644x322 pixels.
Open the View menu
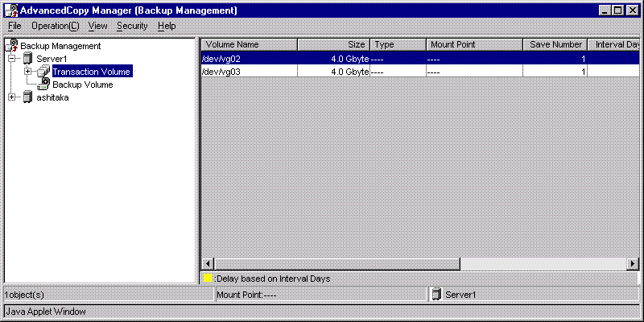97,26
